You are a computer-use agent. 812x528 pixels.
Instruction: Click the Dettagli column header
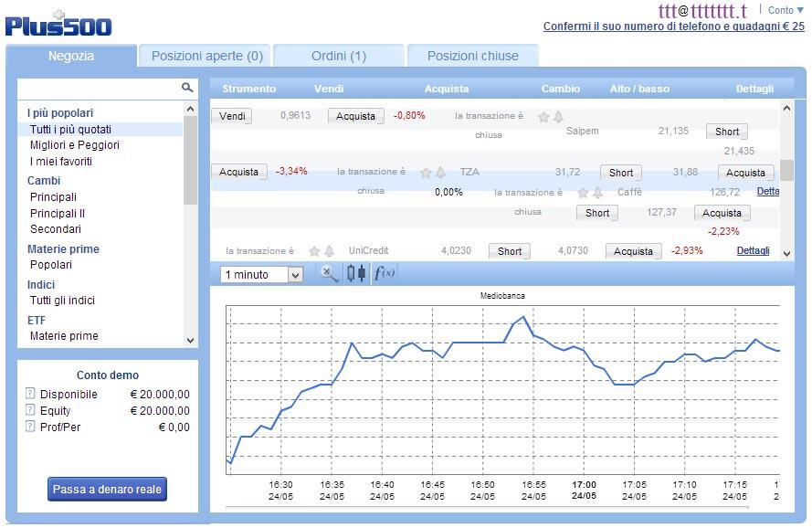tap(754, 89)
